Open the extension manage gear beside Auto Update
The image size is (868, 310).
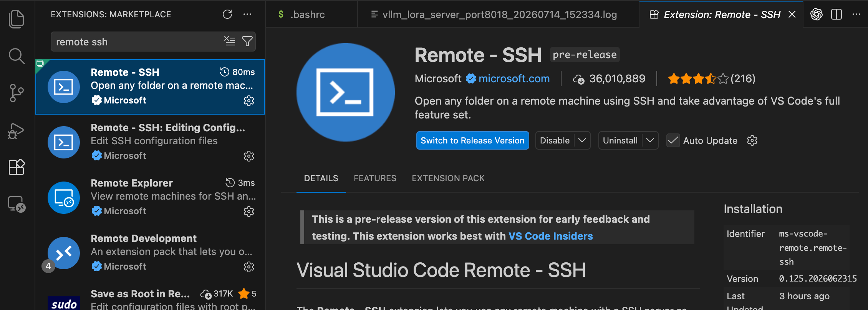click(752, 140)
